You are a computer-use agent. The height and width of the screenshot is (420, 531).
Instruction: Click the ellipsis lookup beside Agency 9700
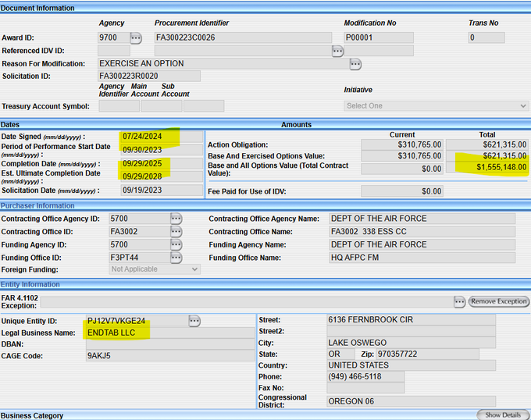pos(137,37)
